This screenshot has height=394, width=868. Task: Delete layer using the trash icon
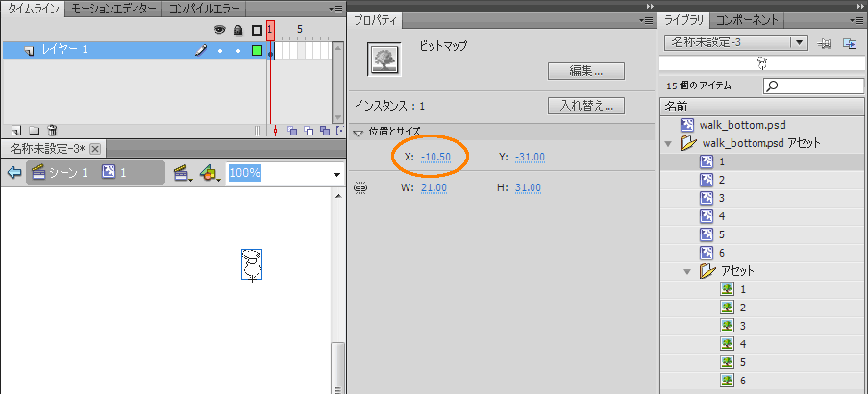point(52,130)
